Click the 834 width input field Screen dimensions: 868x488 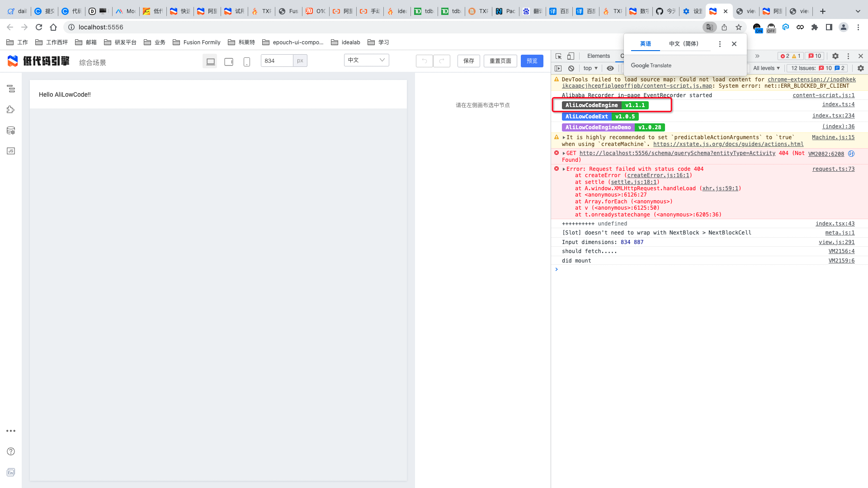pos(277,61)
